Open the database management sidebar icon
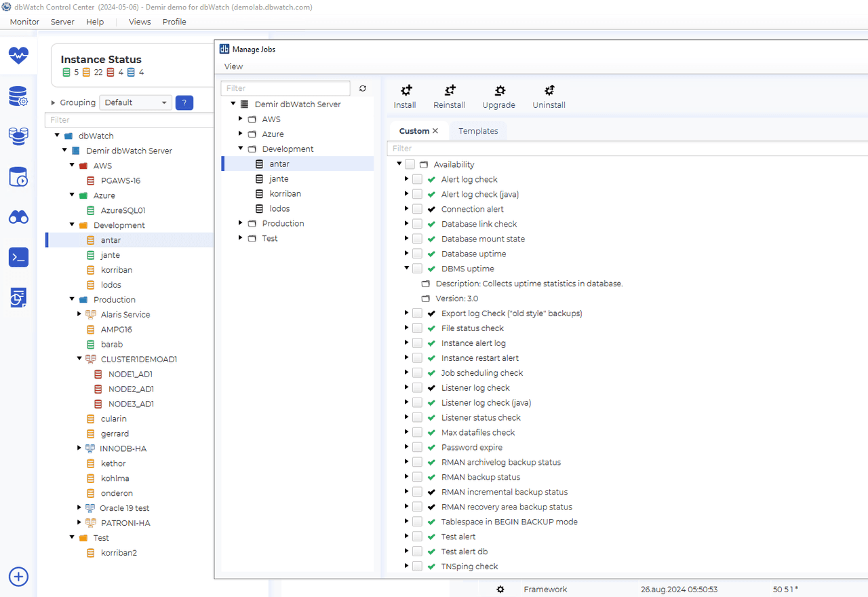The height and width of the screenshot is (597, 868). [18, 96]
